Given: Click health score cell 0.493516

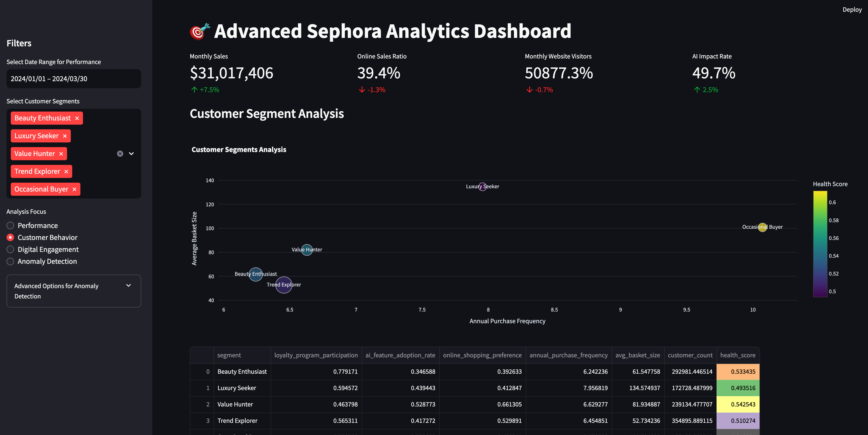Looking at the screenshot, I should (x=738, y=388).
